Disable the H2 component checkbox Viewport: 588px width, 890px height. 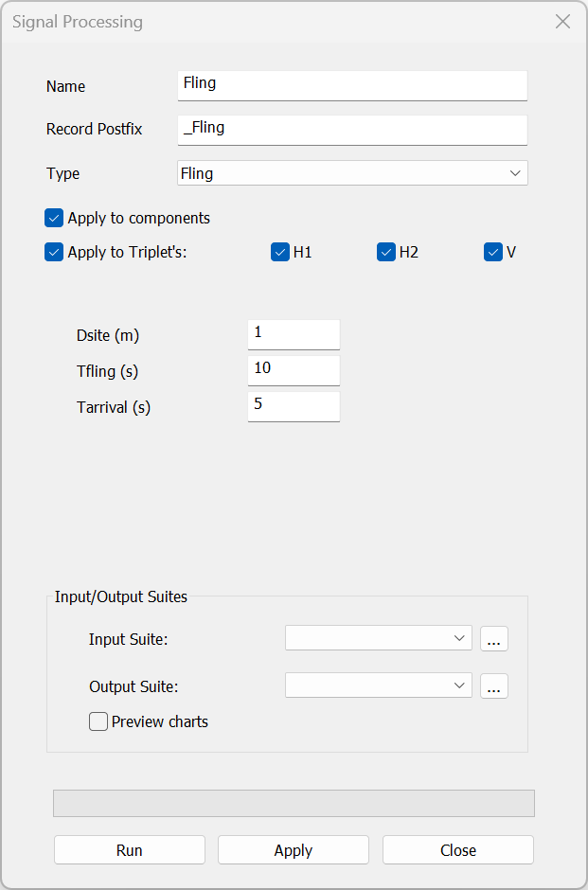pos(386,253)
